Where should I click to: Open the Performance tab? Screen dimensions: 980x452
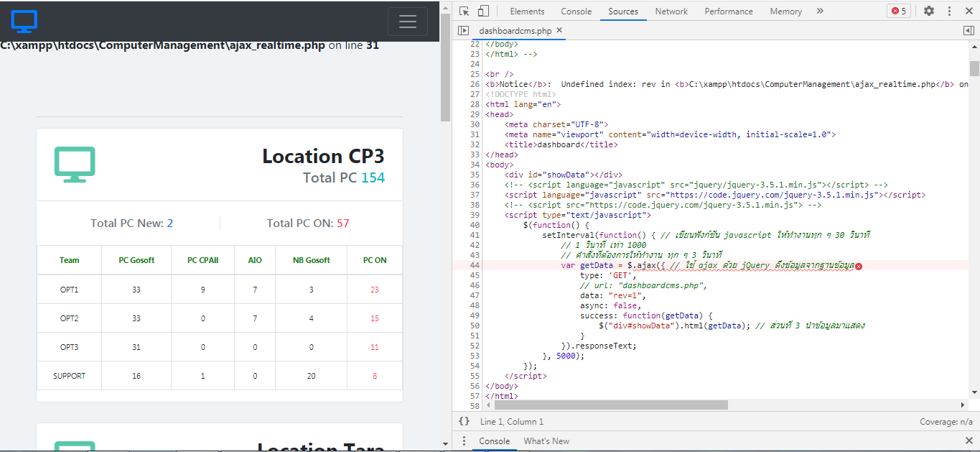[x=729, y=11]
